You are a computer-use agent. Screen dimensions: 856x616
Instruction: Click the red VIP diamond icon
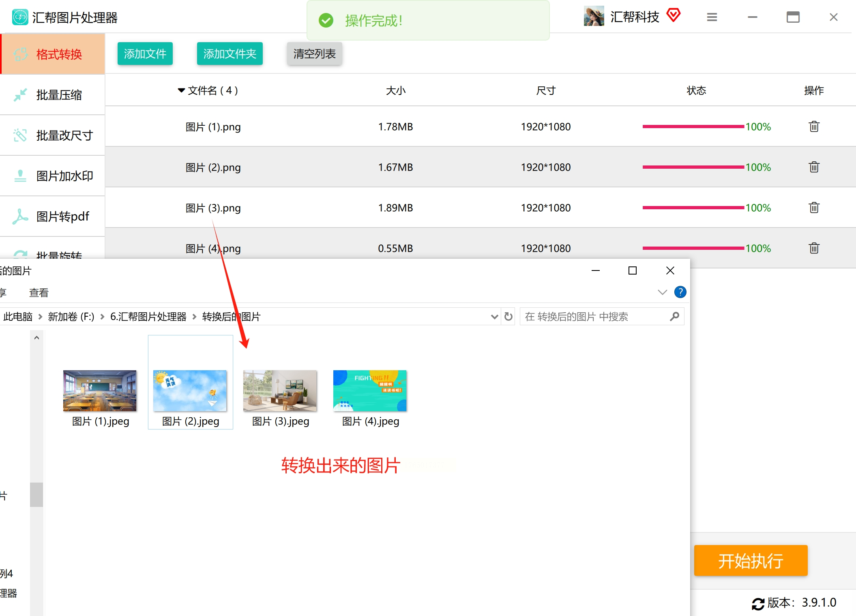click(x=674, y=15)
